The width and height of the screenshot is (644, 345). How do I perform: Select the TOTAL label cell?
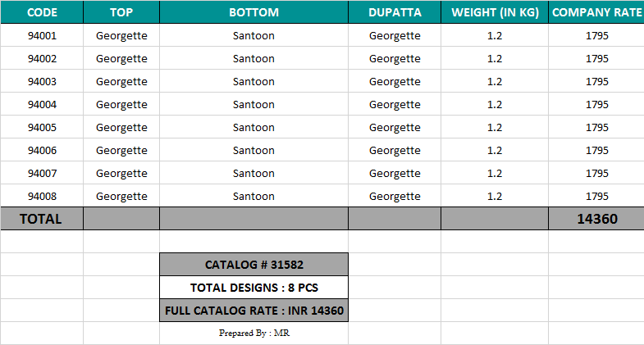(42, 219)
